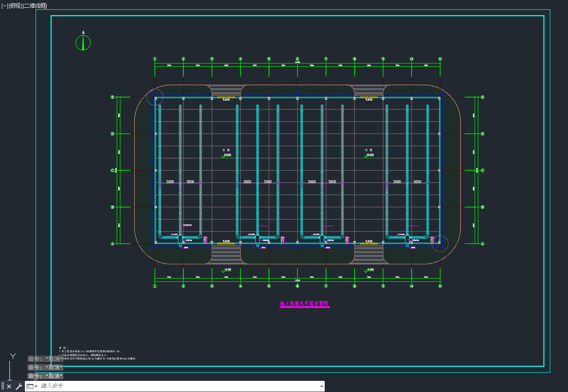Close the command line with the X icon
The image size is (568, 392).
[x=9, y=386]
